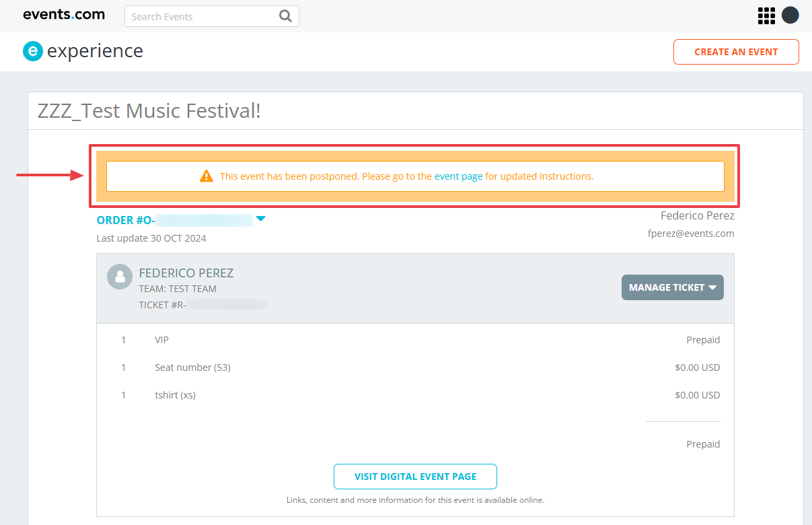Follow the event page link
This screenshot has width=812, height=525.
459,176
